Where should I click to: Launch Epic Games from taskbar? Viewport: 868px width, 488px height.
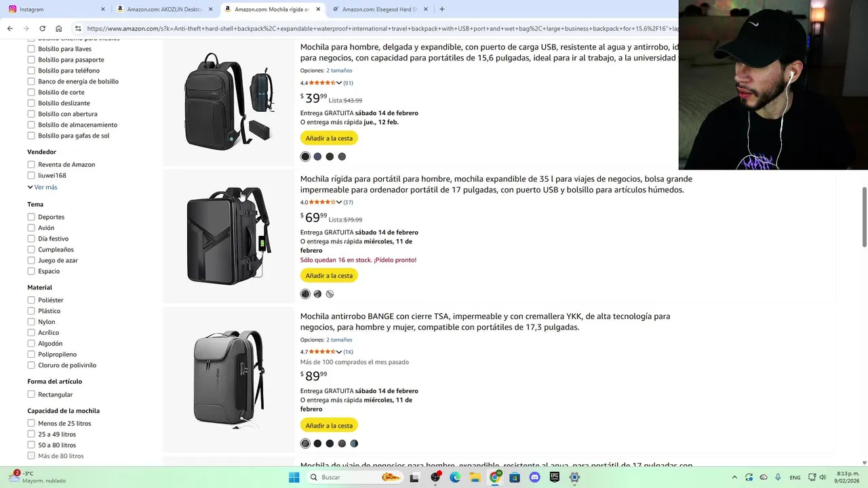point(555,477)
